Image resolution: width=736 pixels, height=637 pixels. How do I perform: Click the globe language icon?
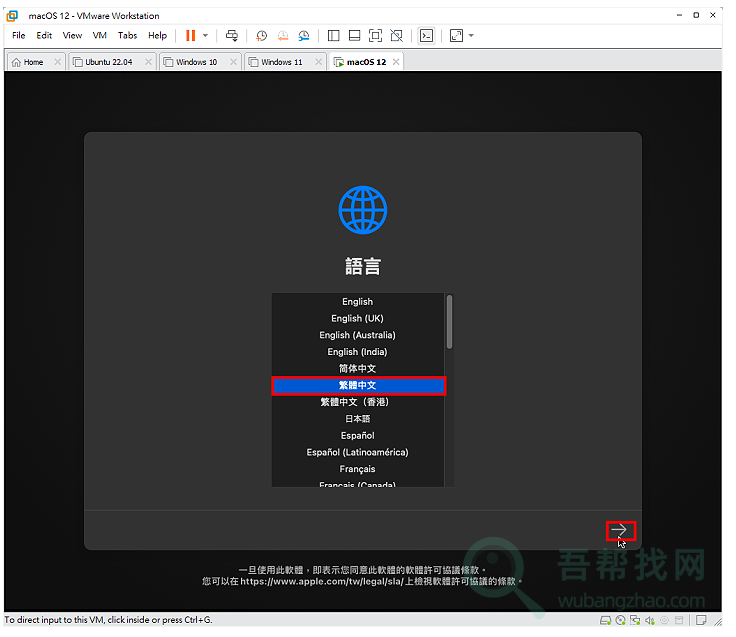363,210
